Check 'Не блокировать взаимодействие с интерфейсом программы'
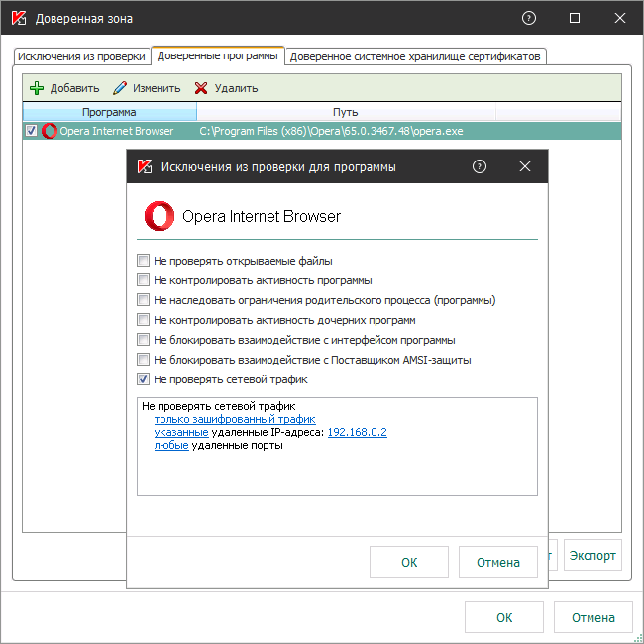The width and height of the screenshot is (644, 644). (143, 339)
